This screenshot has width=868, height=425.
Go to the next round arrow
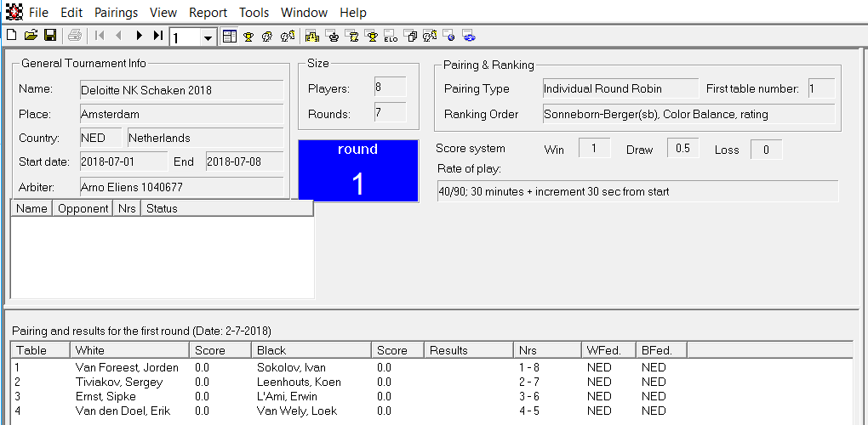coord(139,36)
